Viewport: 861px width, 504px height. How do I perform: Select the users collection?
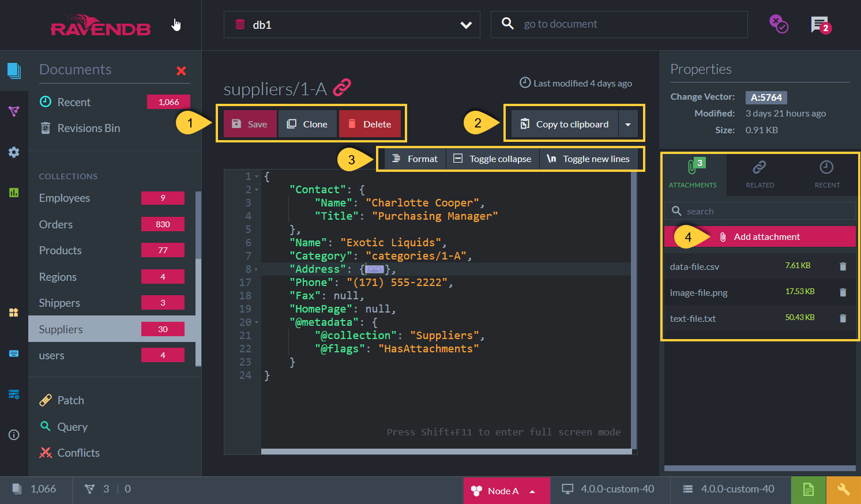click(x=111, y=355)
